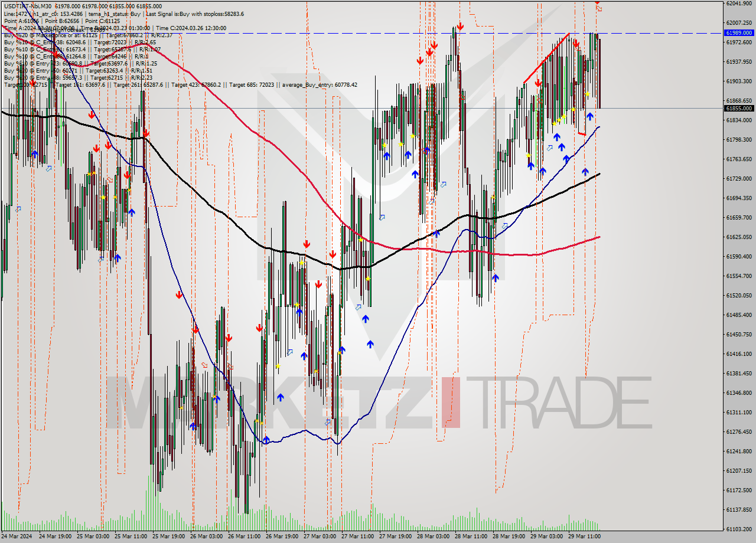
Task: Select the 'R/R:2.37' value in the market price row
Action: click(x=161, y=35)
